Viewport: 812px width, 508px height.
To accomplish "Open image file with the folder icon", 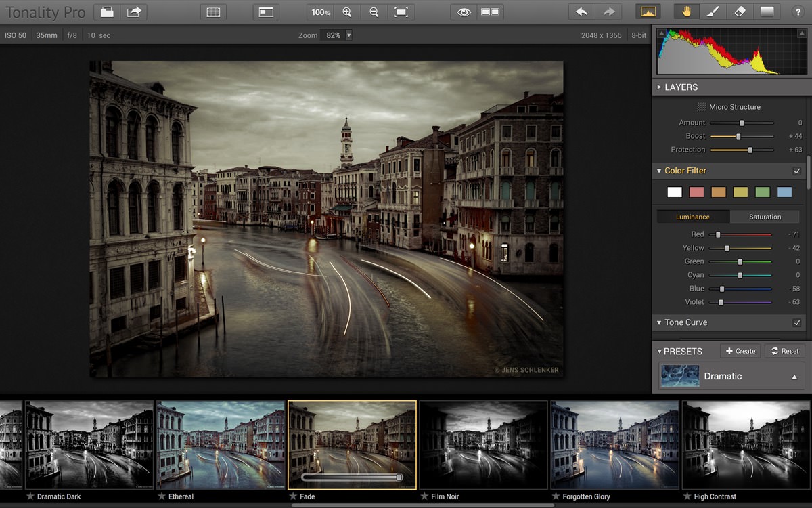I will (x=107, y=12).
